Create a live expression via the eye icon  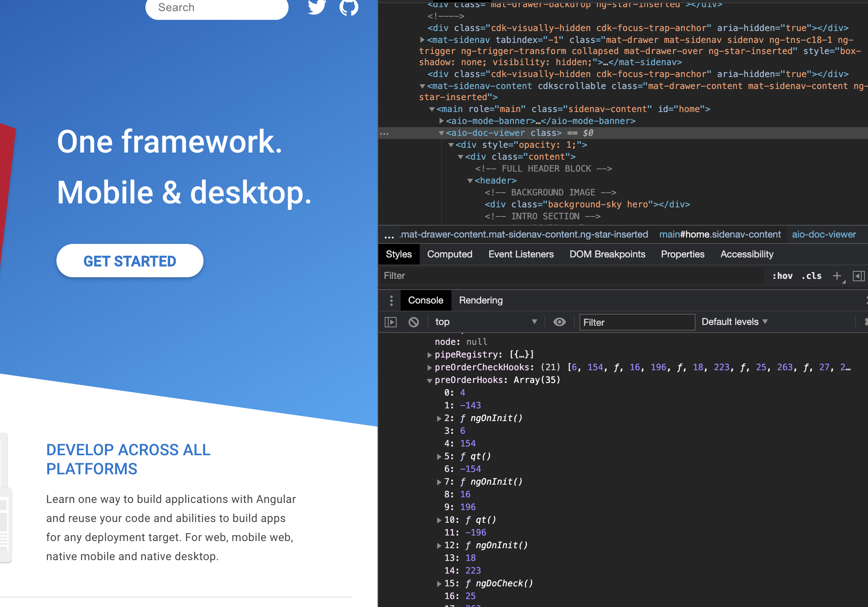click(560, 322)
